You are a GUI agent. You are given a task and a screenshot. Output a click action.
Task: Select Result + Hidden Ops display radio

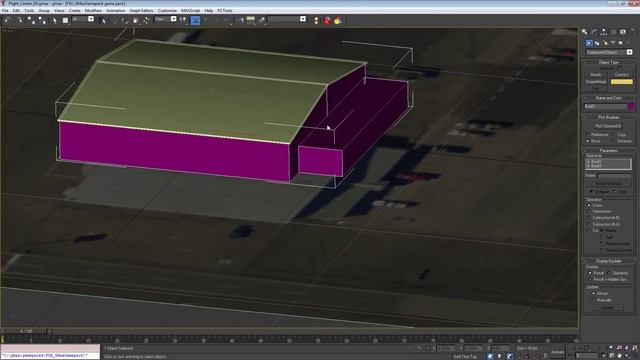(x=590, y=279)
